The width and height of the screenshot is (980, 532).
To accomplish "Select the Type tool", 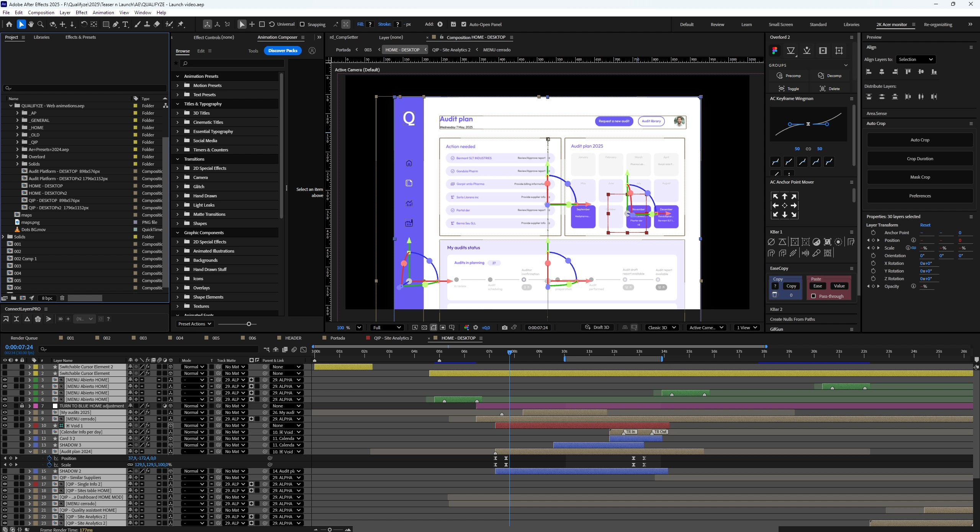I will [125, 24].
